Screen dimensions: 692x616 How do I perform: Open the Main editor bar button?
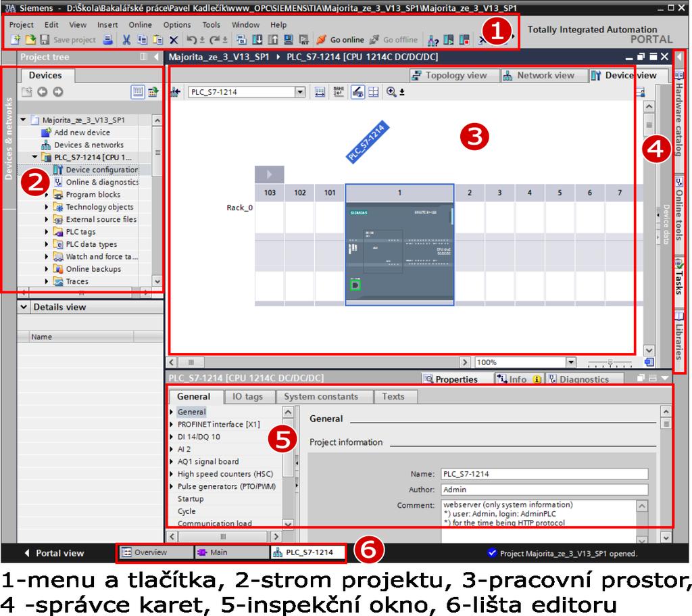tap(232, 552)
